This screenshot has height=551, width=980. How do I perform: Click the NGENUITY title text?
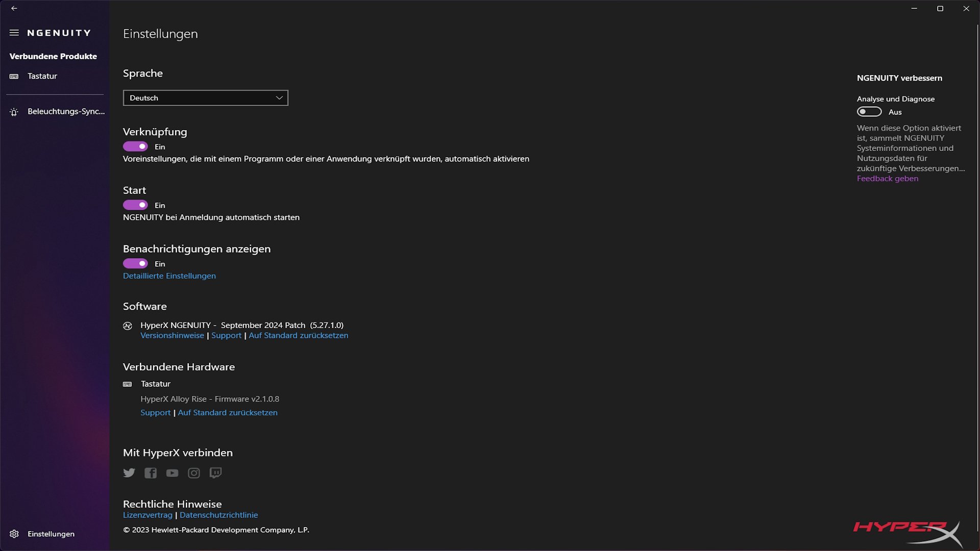59,33
